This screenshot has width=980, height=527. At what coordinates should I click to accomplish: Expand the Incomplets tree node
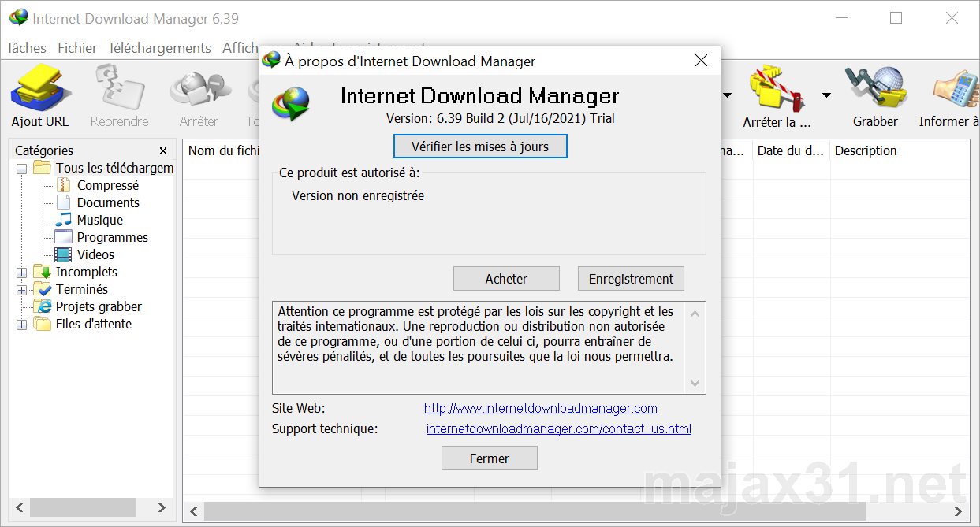click(21, 273)
